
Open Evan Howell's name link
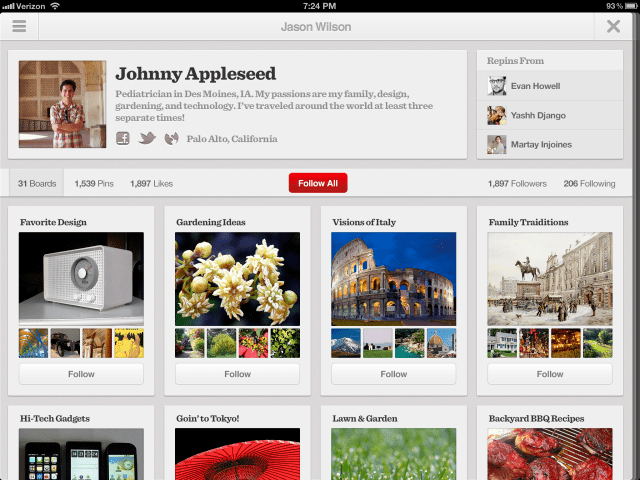pyautogui.click(x=536, y=86)
